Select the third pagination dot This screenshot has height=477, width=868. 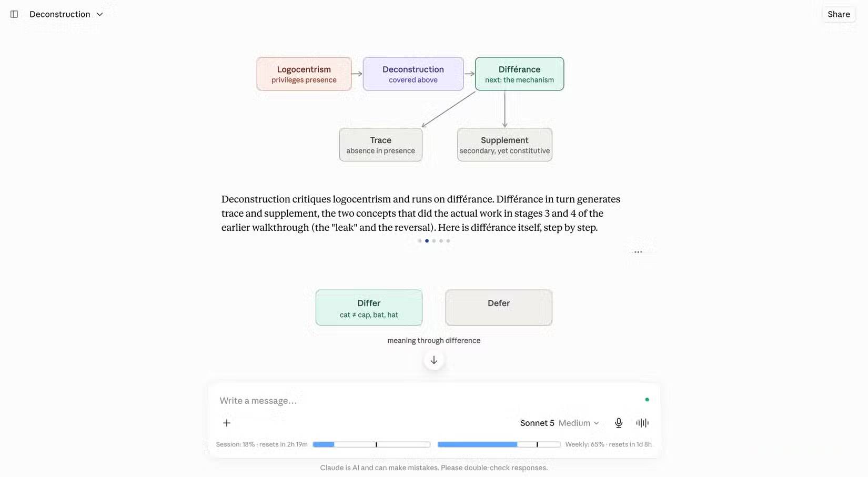434,241
